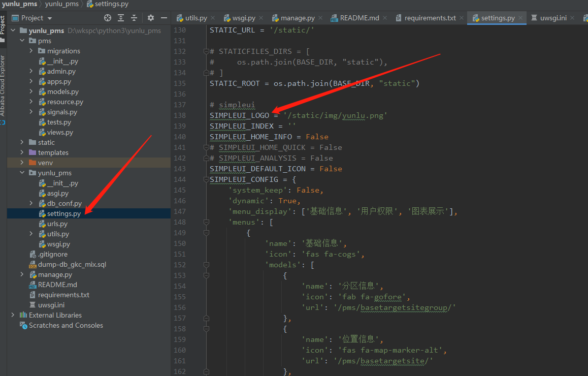Click the SIMPLEUI_LOGO variable in code

point(239,115)
